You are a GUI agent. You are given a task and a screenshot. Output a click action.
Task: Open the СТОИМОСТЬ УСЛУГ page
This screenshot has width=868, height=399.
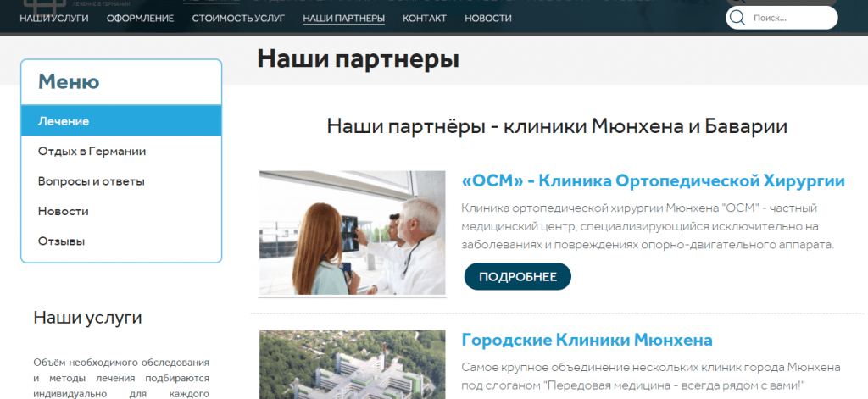click(238, 18)
